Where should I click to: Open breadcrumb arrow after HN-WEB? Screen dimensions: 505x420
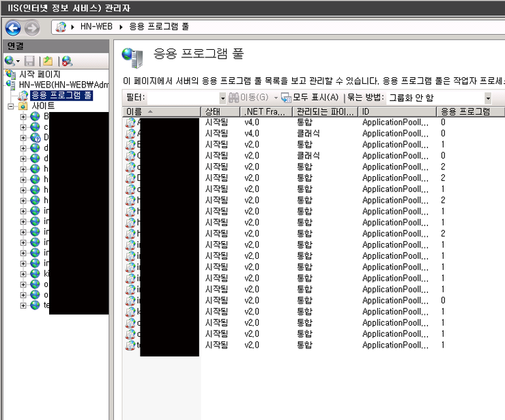click(x=121, y=27)
